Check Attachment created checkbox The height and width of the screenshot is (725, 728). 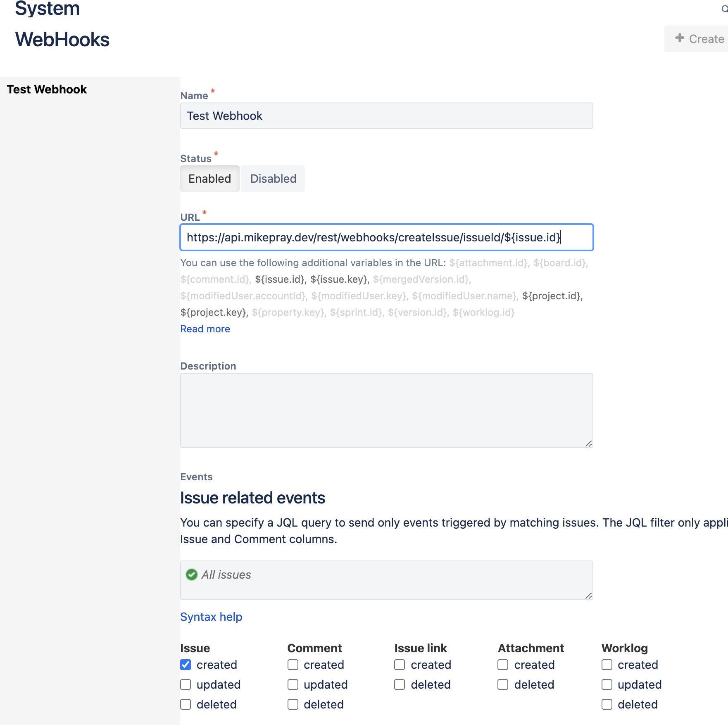tap(503, 665)
